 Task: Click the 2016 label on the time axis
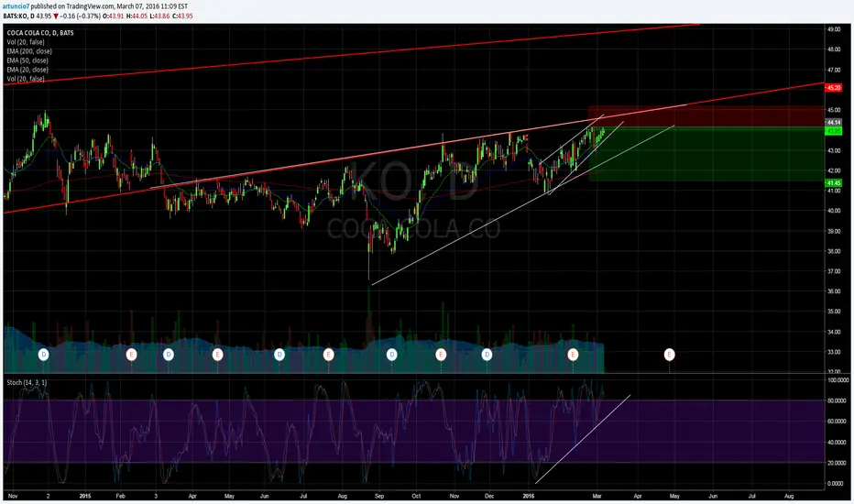pos(529,497)
